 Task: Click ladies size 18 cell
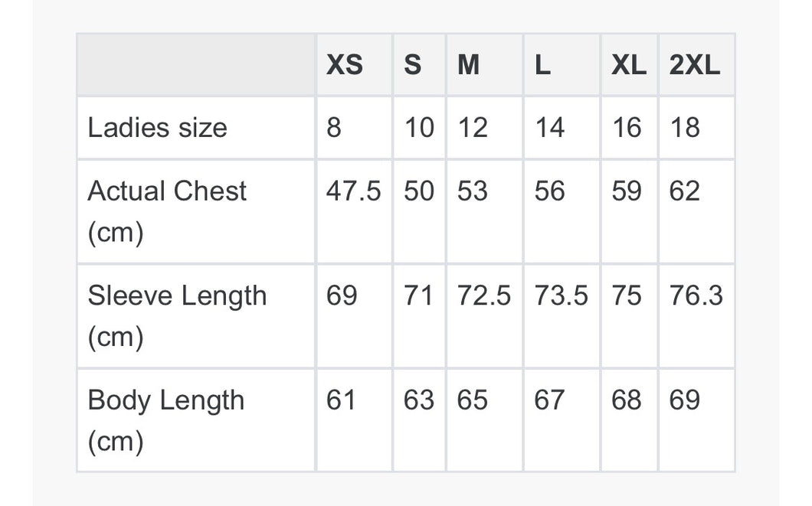click(x=696, y=128)
